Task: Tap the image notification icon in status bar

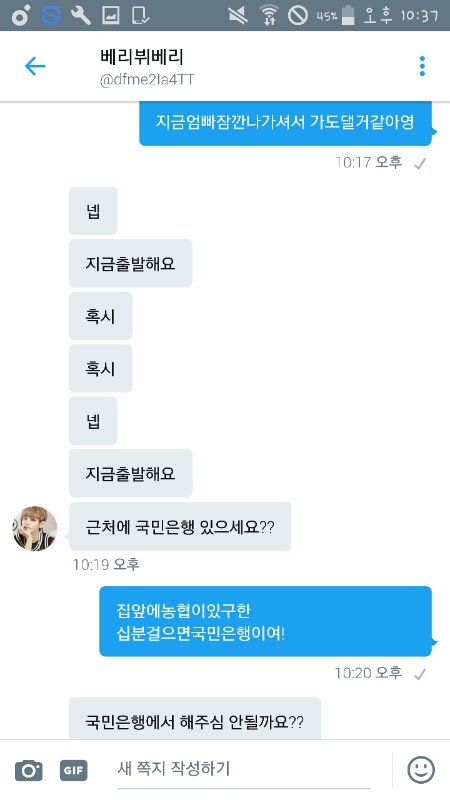Action: (x=110, y=15)
